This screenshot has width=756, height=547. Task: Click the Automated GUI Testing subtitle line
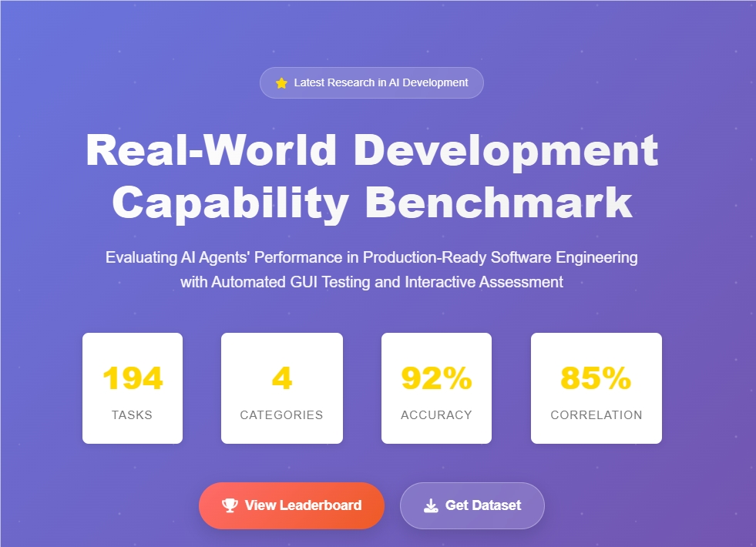tap(371, 282)
